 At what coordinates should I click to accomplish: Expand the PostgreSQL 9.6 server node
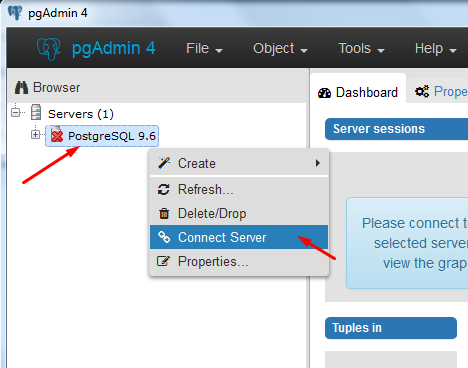35,135
